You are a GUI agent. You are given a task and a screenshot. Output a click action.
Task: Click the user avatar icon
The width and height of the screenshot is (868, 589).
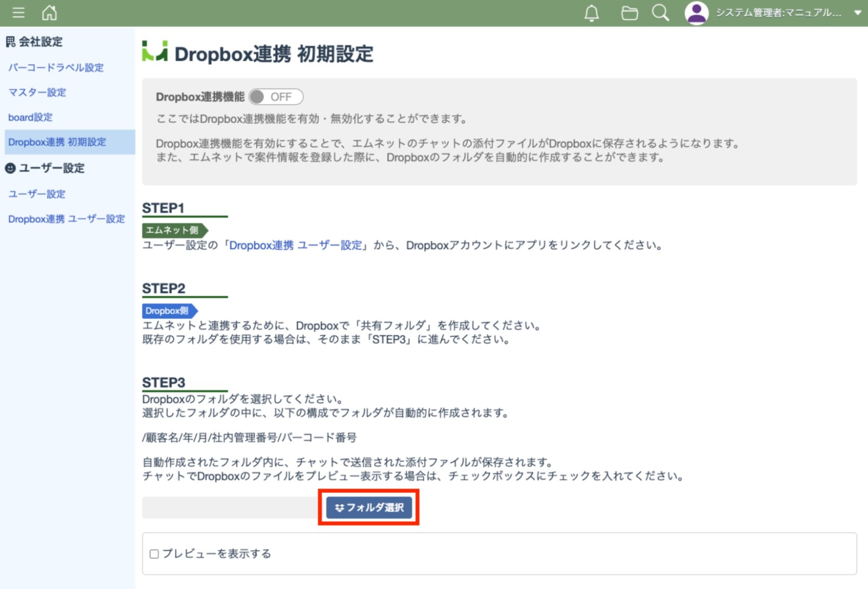696,13
